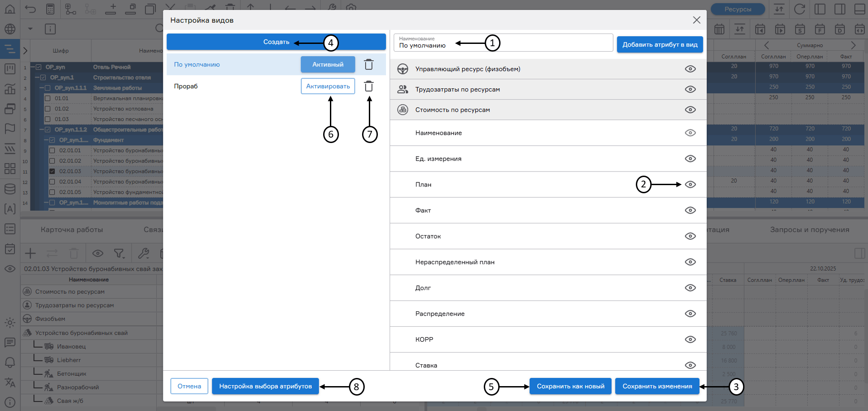
Task: Click the Наименование input field
Action: click(x=502, y=43)
